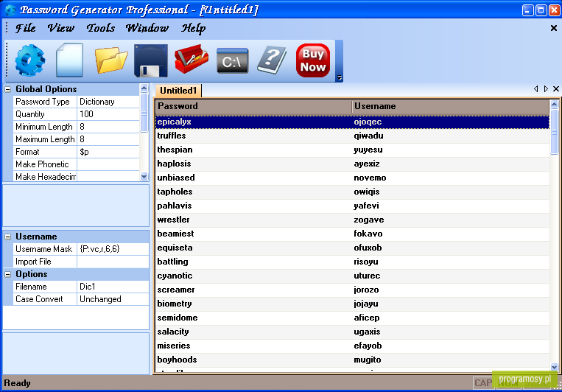The width and height of the screenshot is (562, 392).
Task: Collapse the Username section
Action: 8,237
